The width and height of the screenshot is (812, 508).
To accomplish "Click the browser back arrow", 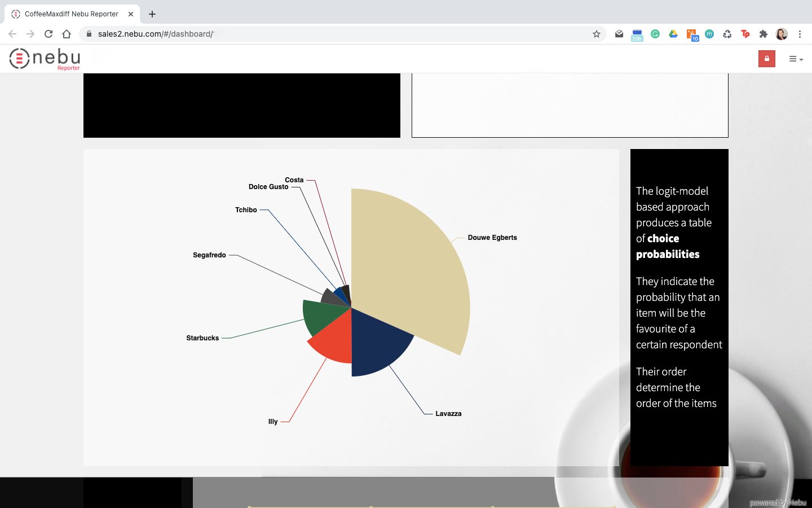I will 12,34.
